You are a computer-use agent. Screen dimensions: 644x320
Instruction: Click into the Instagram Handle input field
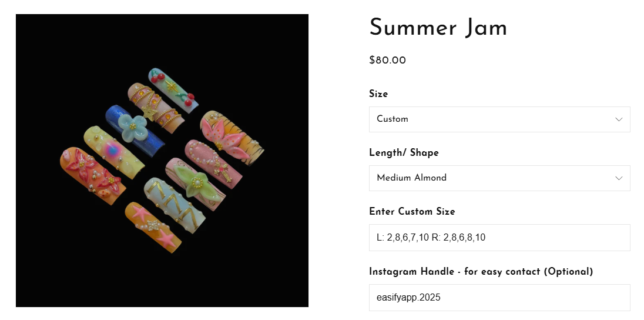click(x=499, y=298)
